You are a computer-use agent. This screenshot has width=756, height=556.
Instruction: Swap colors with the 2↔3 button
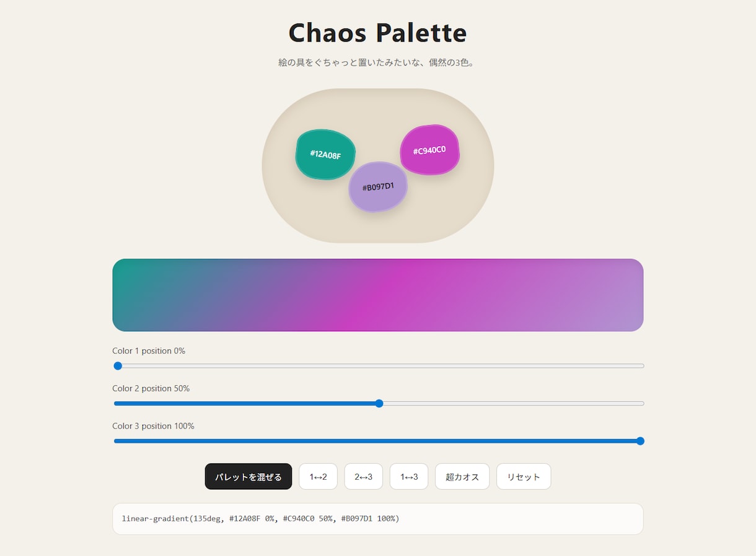pos(363,477)
